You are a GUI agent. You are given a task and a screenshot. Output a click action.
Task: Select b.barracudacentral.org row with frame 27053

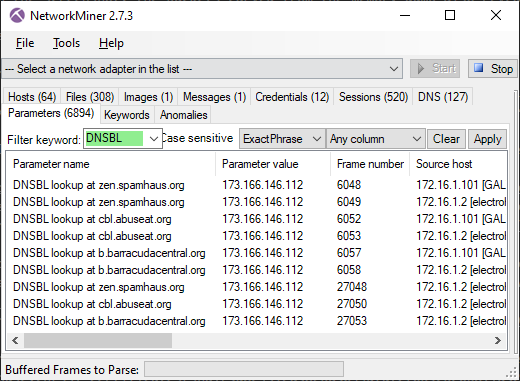tap(257, 321)
